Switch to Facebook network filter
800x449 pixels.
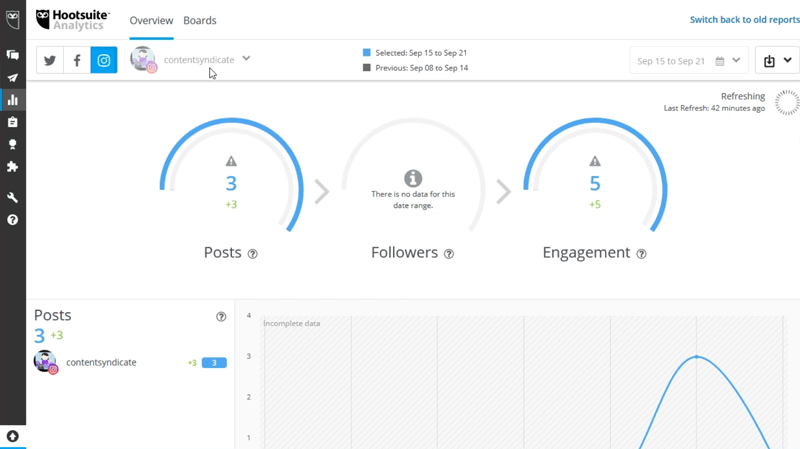tap(77, 60)
